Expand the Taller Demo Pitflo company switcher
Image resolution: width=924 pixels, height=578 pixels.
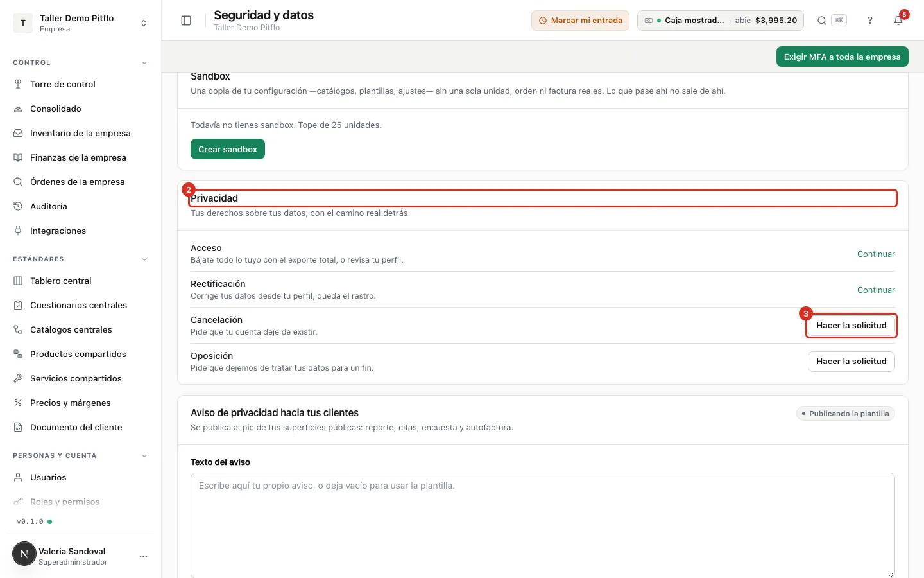[80, 23]
